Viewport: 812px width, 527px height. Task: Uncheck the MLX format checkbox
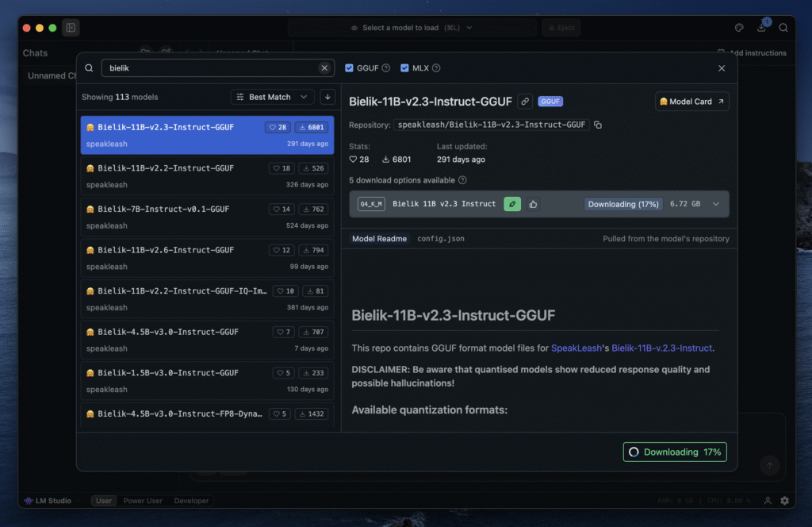(404, 68)
